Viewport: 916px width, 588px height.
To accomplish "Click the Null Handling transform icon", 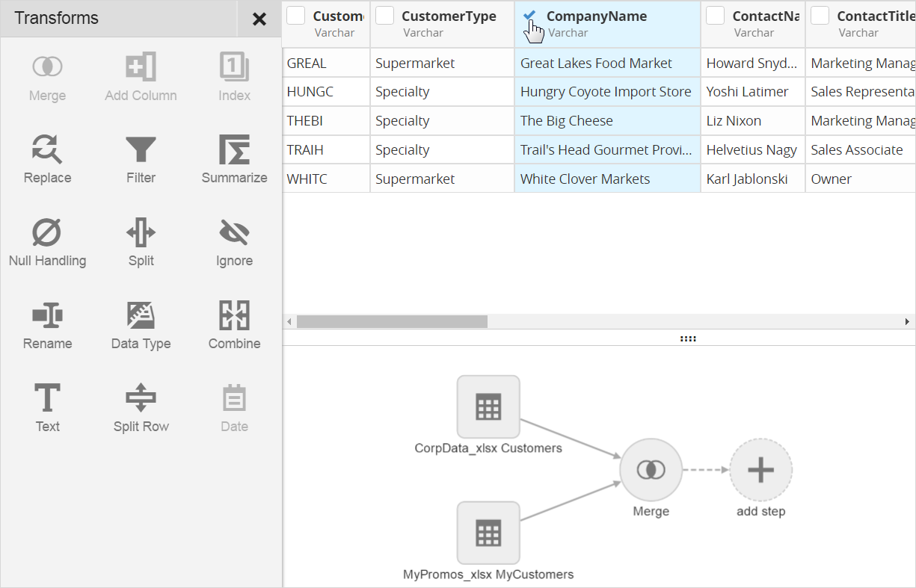I will (x=47, y=233).
